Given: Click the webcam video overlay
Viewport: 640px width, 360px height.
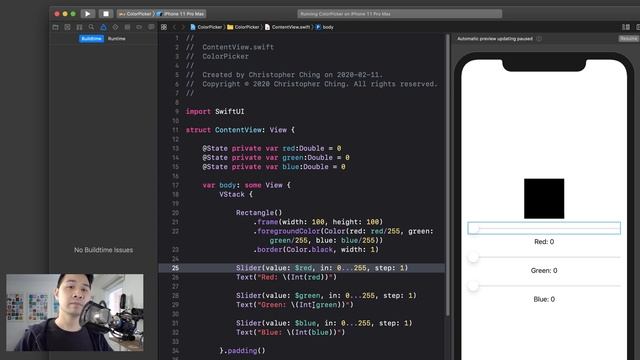Looking at the screenshot, I should click(x=75, y=313).
